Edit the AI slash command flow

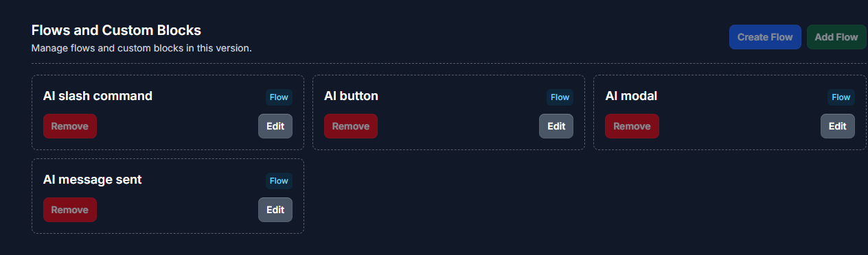[x=275, y=126]
